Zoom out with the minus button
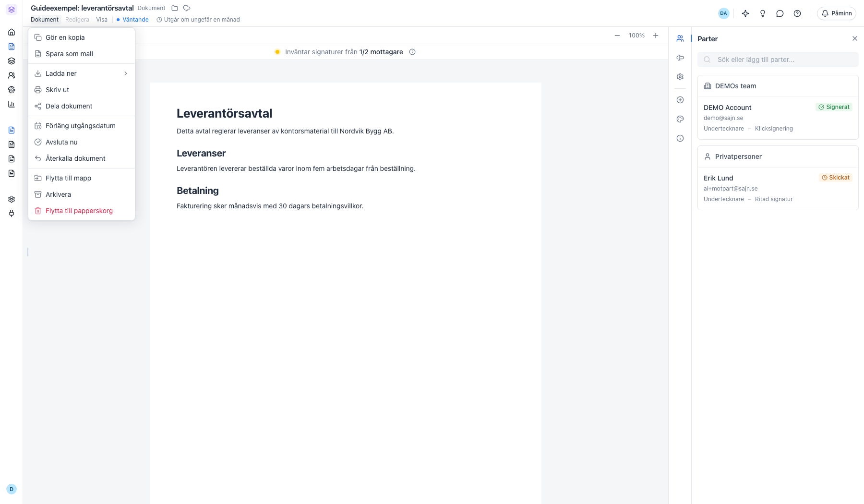The height and width of the screenshot is (504, 864). tap(617, 36)
